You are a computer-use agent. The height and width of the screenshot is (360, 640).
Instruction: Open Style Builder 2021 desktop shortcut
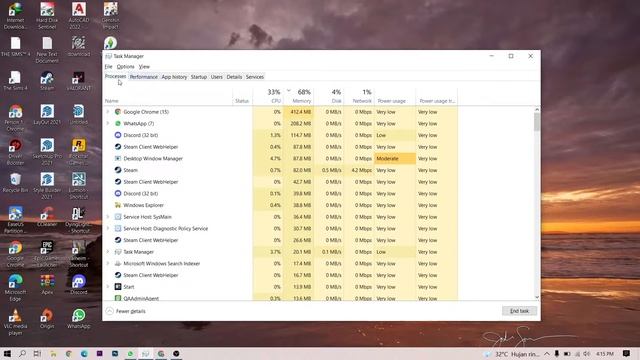pos(47,186)
